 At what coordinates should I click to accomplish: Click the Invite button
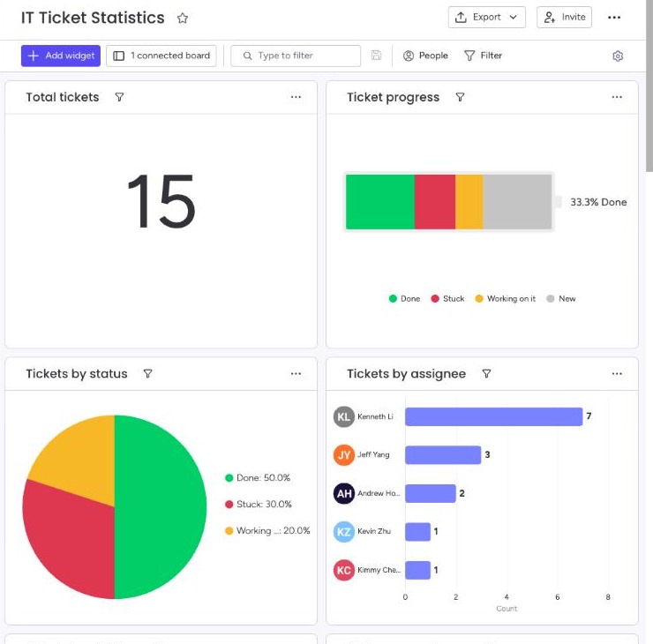click(x=564, y=18)
